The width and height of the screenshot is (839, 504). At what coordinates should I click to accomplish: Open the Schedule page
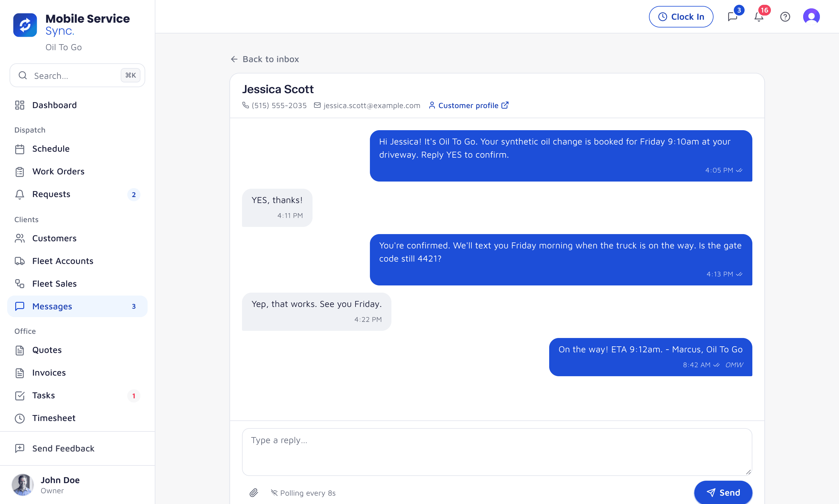pyautogui.click(x=77, y=149)
